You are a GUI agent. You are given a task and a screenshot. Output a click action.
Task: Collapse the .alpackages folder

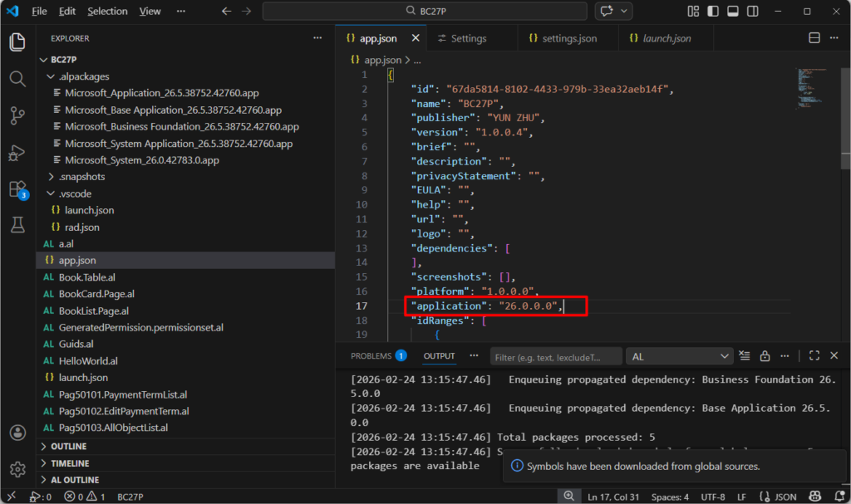83,76
